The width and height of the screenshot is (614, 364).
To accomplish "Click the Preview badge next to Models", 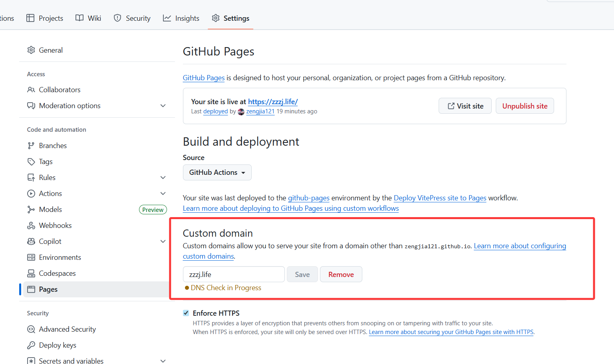I will [x=153, y=210].
